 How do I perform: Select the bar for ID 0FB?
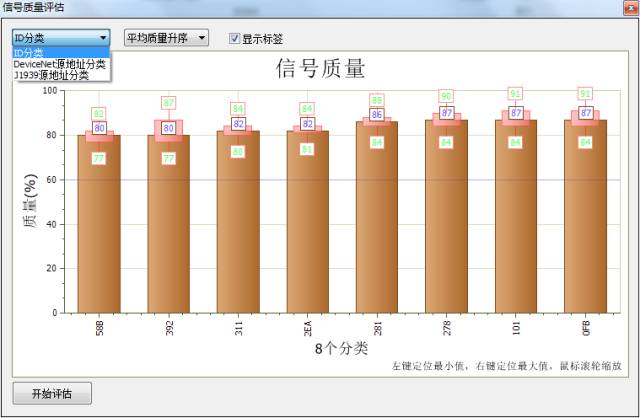[586, 216]
